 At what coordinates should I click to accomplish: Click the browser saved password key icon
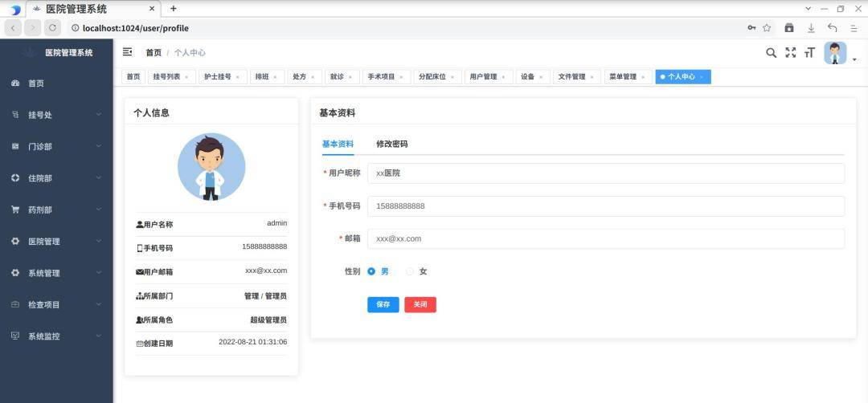pyautogui.click(x=751, y=27)
